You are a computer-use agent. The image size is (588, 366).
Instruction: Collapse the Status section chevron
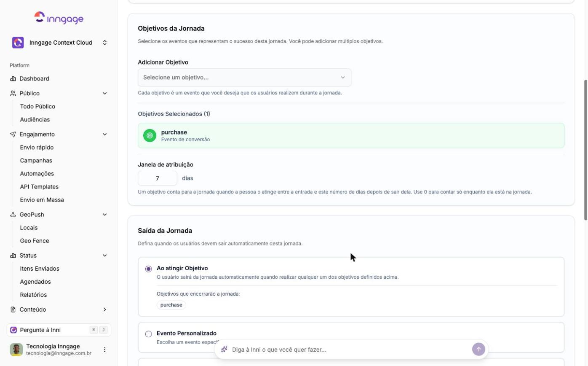[105, 256]
